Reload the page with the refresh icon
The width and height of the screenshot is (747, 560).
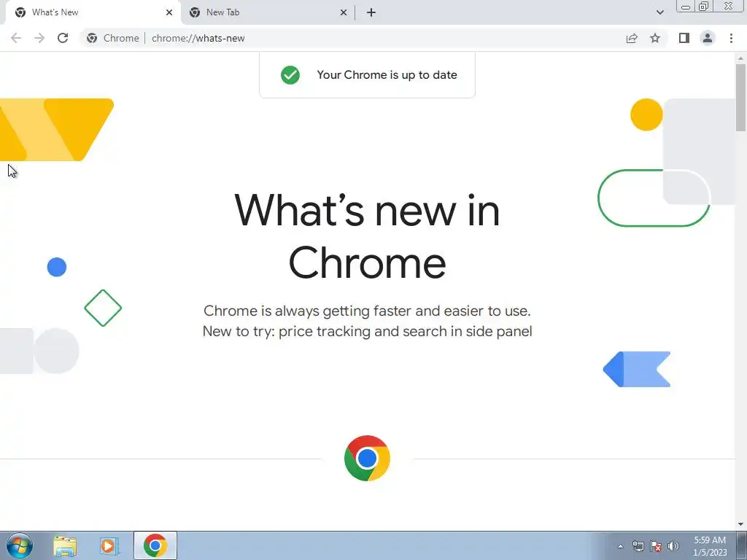[x=63, y=38]
